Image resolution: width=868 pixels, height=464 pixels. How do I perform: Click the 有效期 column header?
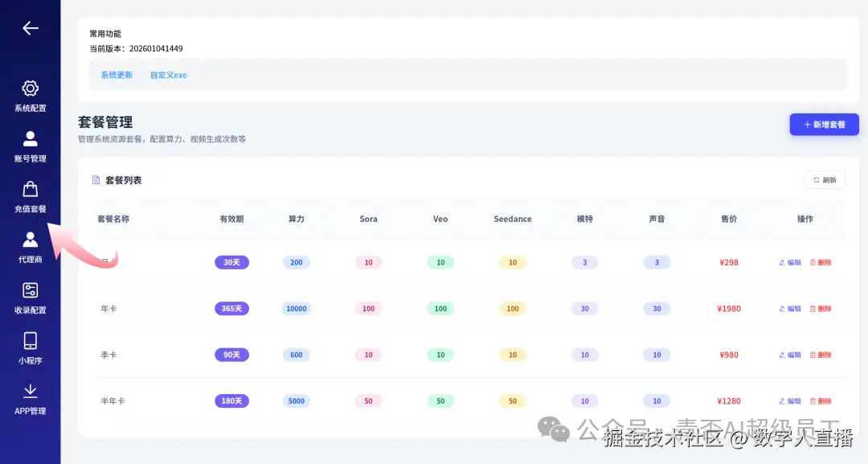(x=231, y=219)
